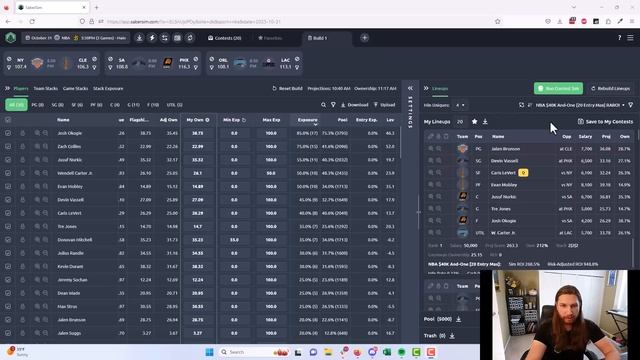Click the lineup filter funnel icon
The width and height of the screenshot is (640, 360).
tap(631, 105)
